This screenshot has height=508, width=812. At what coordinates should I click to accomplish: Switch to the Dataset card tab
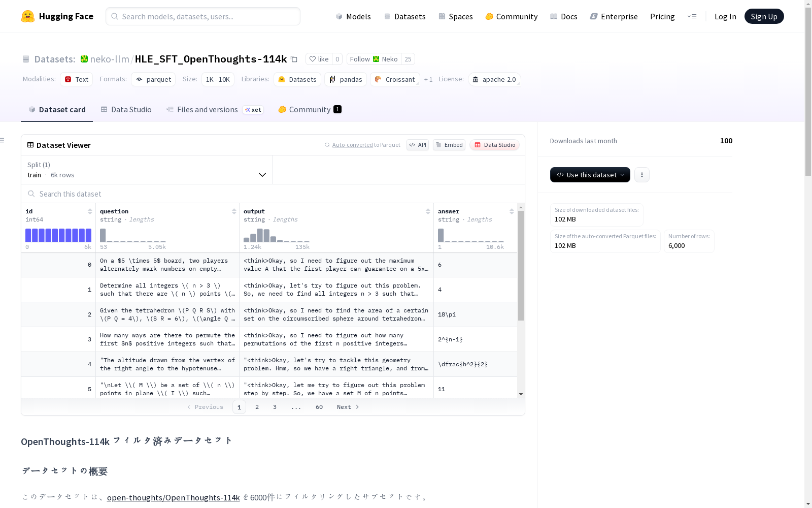click(x=57, y=109)
